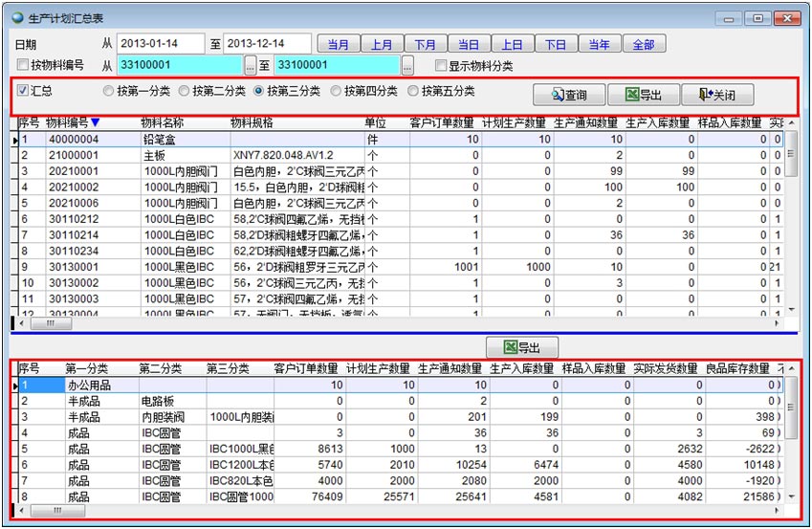Enable the 按物料编号 checkbox

tap(23, 66)
